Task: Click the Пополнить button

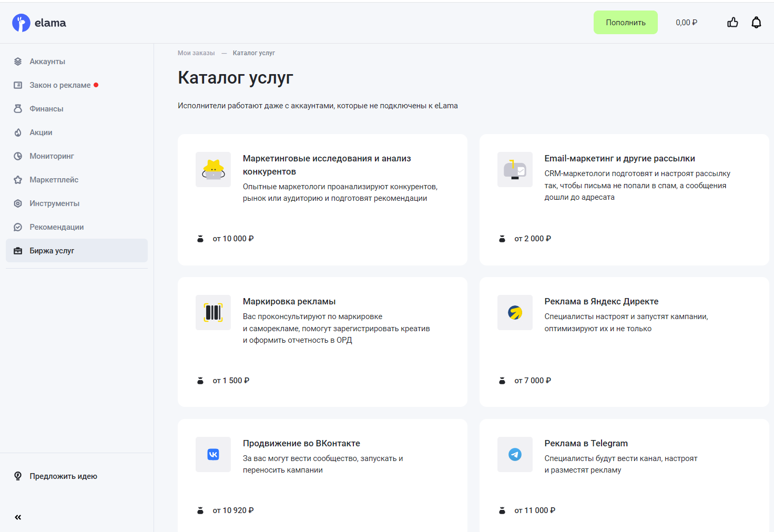Action: (x=626, y=23)
